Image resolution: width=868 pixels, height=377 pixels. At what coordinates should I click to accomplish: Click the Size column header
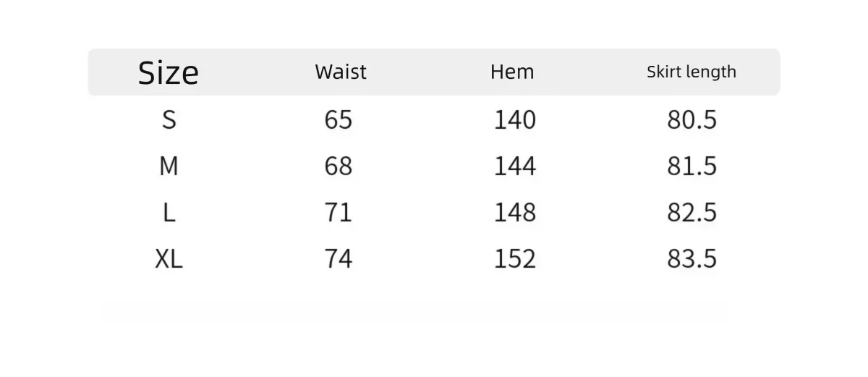[x=169, y=72]
